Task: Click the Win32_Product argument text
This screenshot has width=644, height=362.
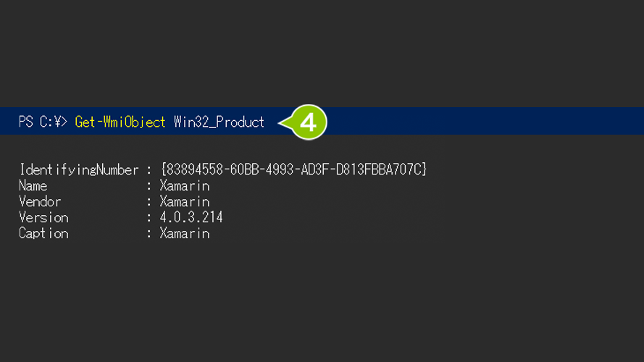Action: click(x=219, y=122)
